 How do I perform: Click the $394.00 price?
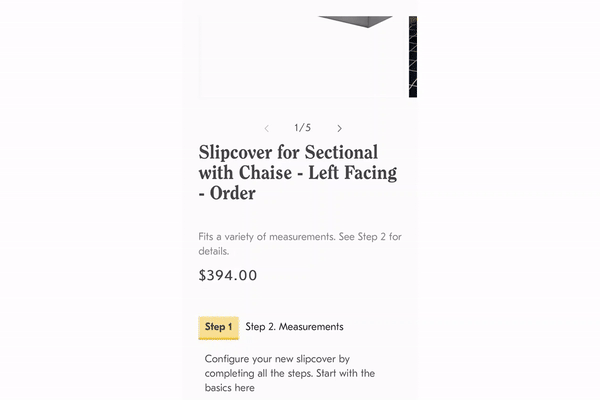(229, 275)
